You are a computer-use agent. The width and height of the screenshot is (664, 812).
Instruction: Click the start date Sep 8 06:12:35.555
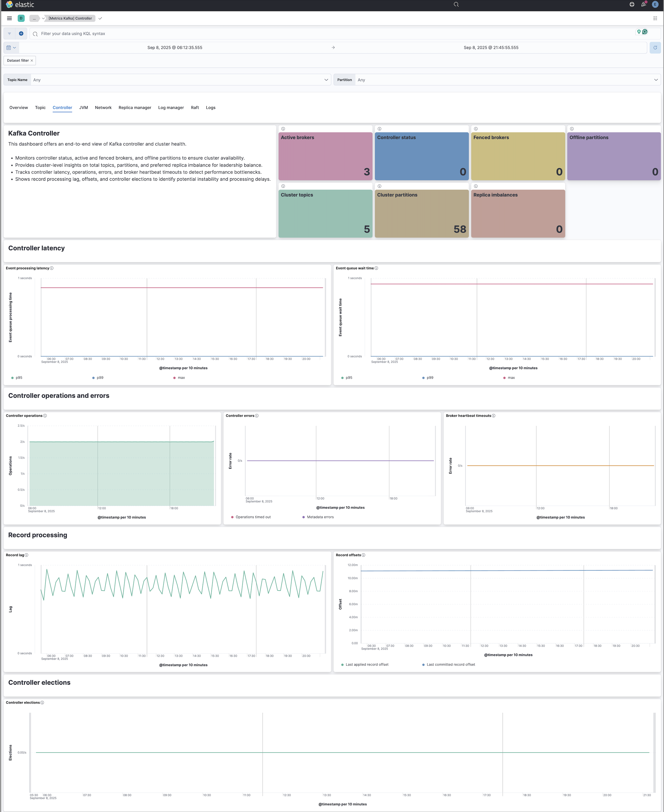coord(175,48)
